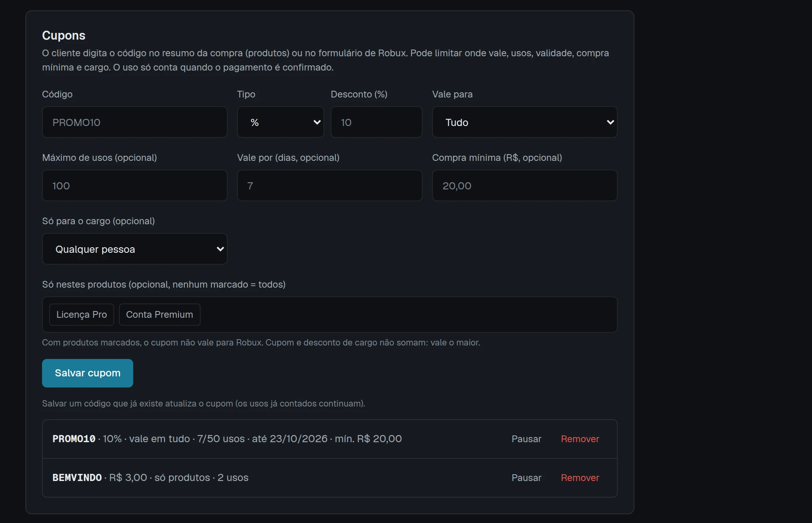
Task: Pause the BEMVINDO coupon
Action: coord(526,478)
